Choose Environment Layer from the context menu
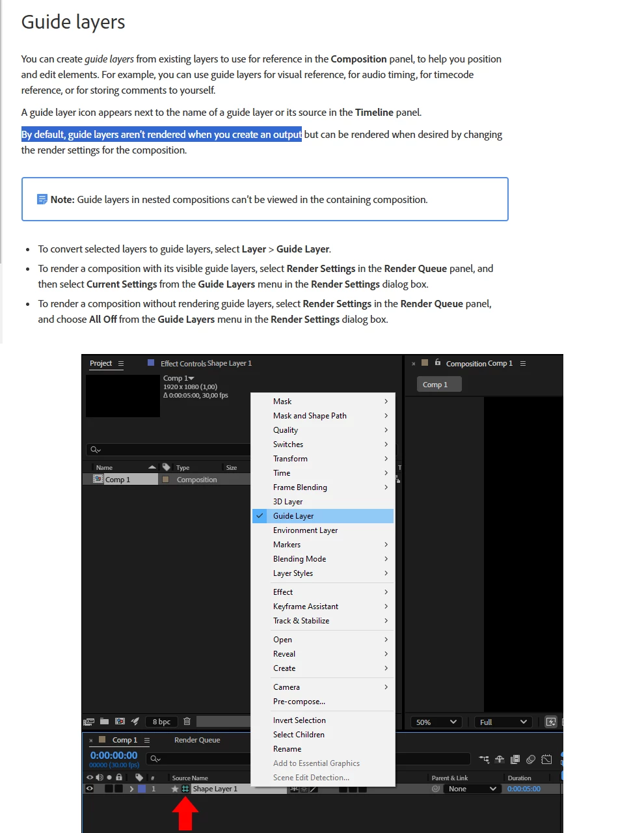The width and height of the screenshot is (644, 833). pos(323,530)
